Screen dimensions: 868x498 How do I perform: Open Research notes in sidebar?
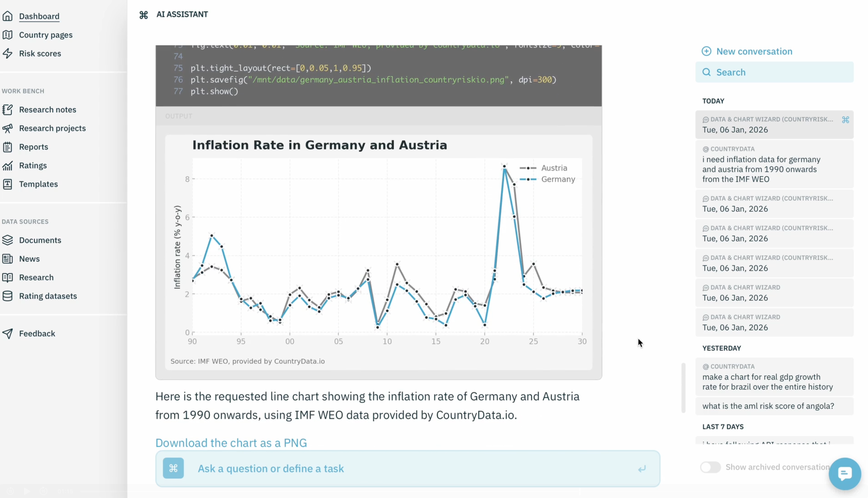pyautogui.click(x=48, y=109)
